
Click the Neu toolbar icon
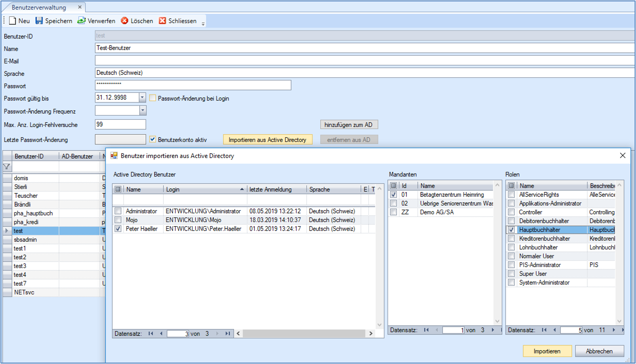click(13, 21)
